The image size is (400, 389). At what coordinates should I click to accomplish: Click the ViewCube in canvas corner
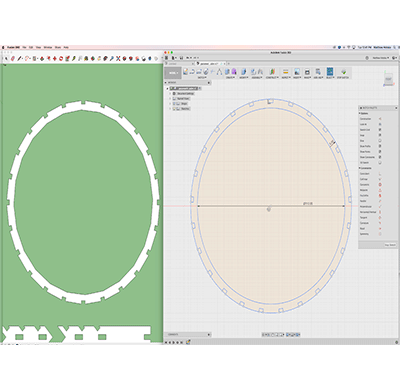point(388,79)
